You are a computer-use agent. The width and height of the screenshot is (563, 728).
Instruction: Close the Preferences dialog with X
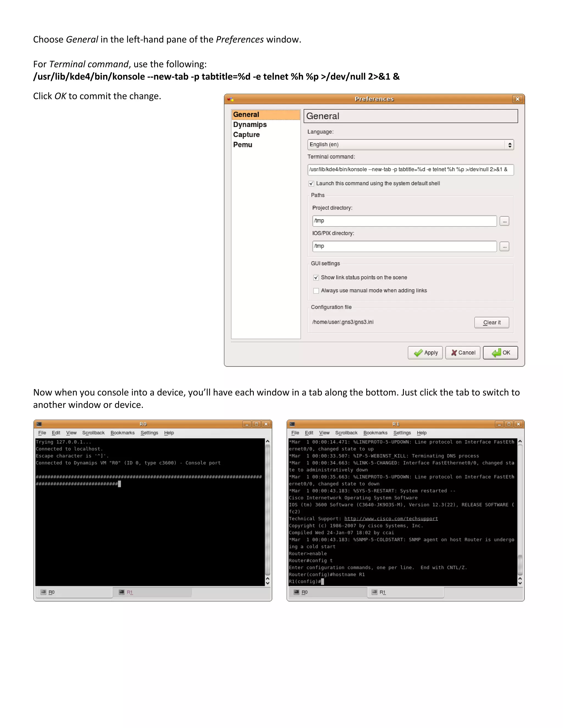tap(517, 99)
